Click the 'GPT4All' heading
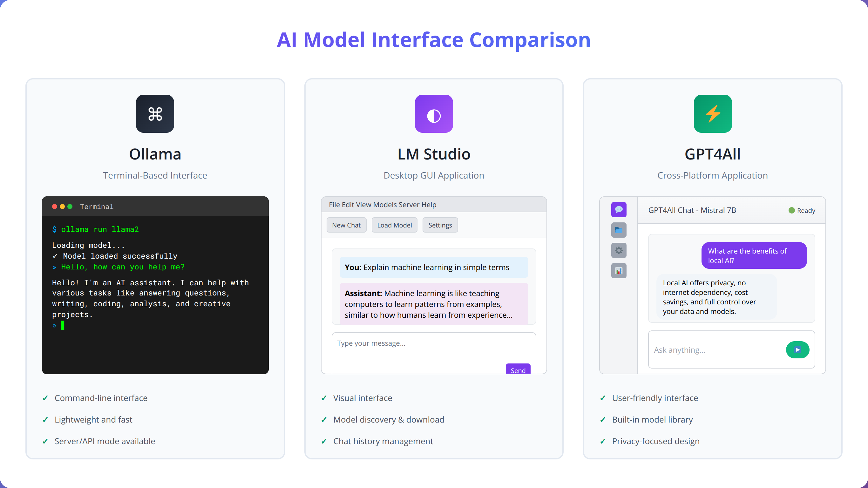The width and height of the screenshot is (868, 488). click(713, 154)
